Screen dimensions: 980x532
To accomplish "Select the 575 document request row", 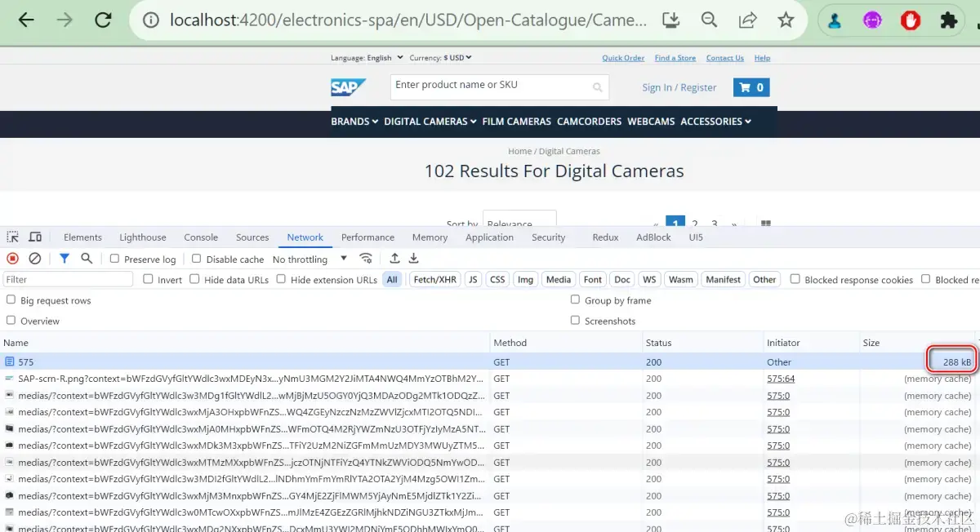I will pyautogui.click(x=489, y=361).
